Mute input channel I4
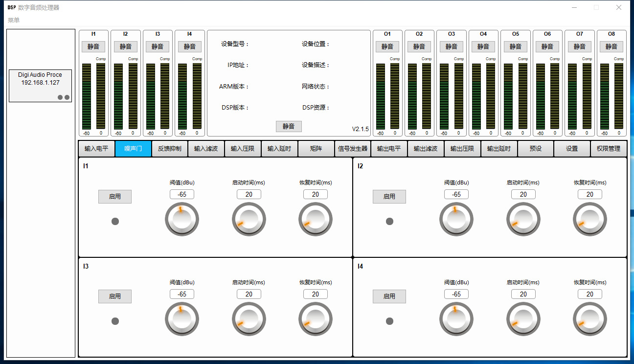 pos(190,46)
